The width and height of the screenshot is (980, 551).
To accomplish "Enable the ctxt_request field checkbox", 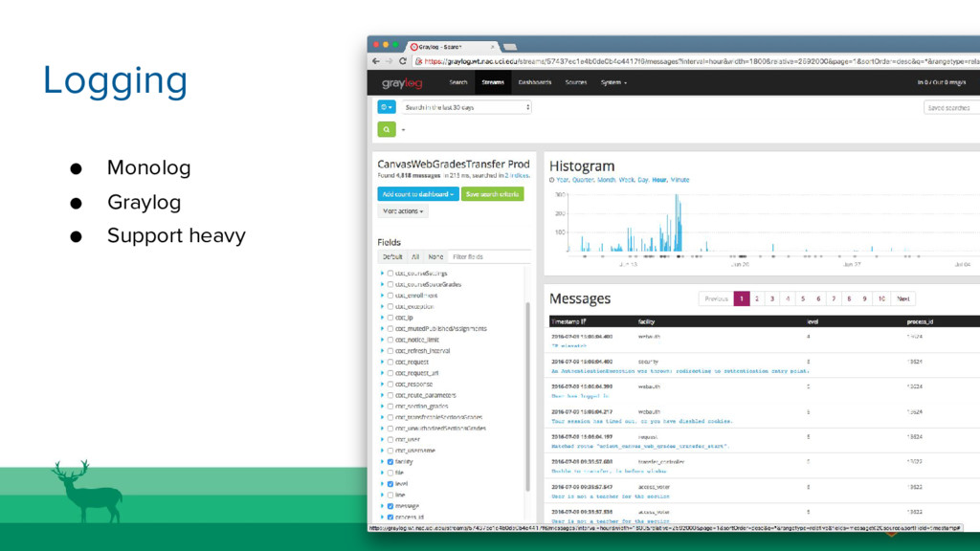I will coord(390,362).
